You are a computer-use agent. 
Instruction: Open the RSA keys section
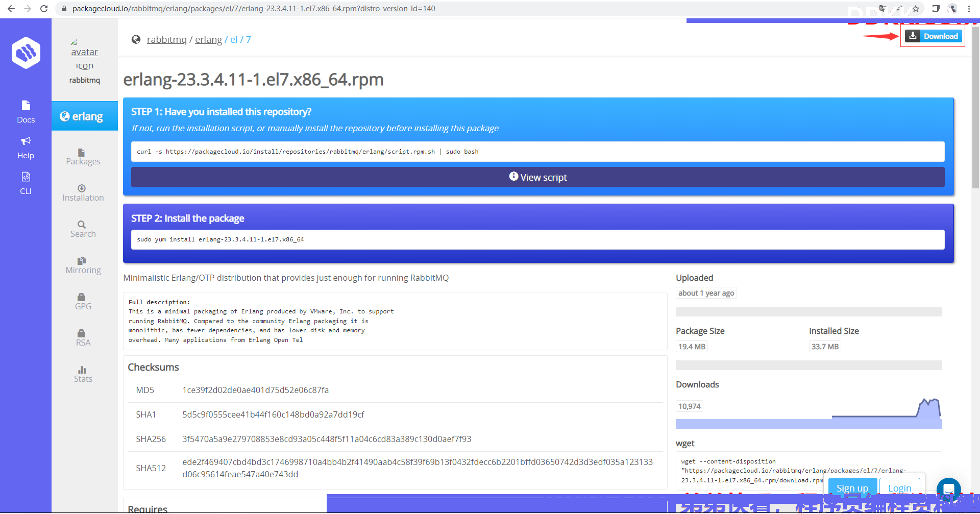pos(83,338)
